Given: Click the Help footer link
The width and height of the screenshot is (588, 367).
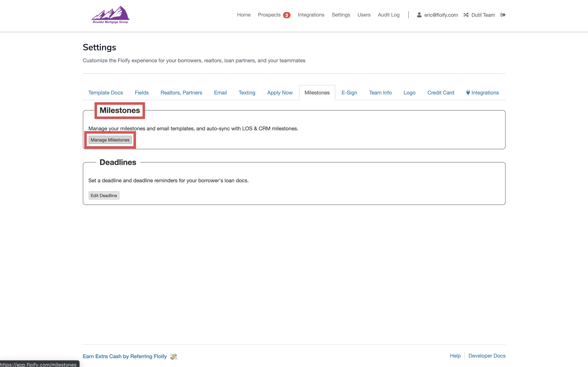Looking at the screenshot, I should [x=455, y=356].
